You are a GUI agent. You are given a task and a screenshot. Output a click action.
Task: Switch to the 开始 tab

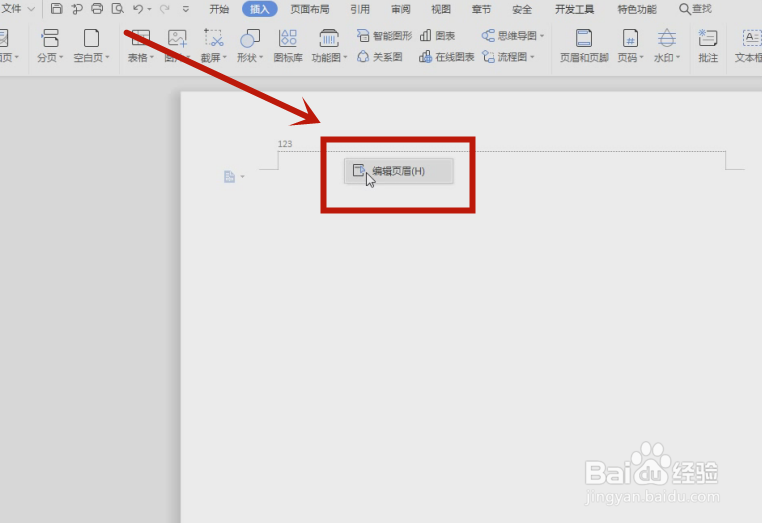click(x=219, y=9)
